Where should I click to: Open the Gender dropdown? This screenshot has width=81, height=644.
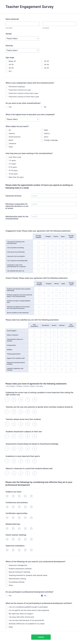click(22, 38)
